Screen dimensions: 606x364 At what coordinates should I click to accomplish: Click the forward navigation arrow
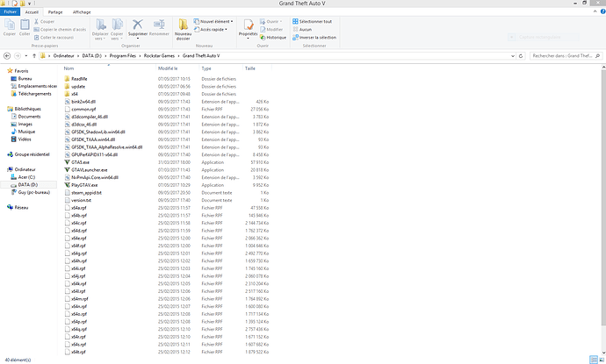click(x=18, y=56)
